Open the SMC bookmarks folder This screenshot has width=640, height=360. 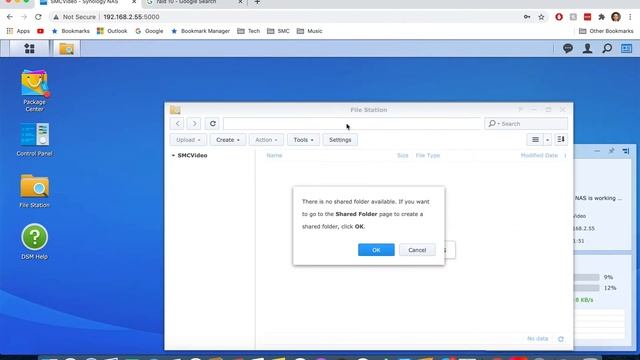pyautogui.click(x=278, y=31)
